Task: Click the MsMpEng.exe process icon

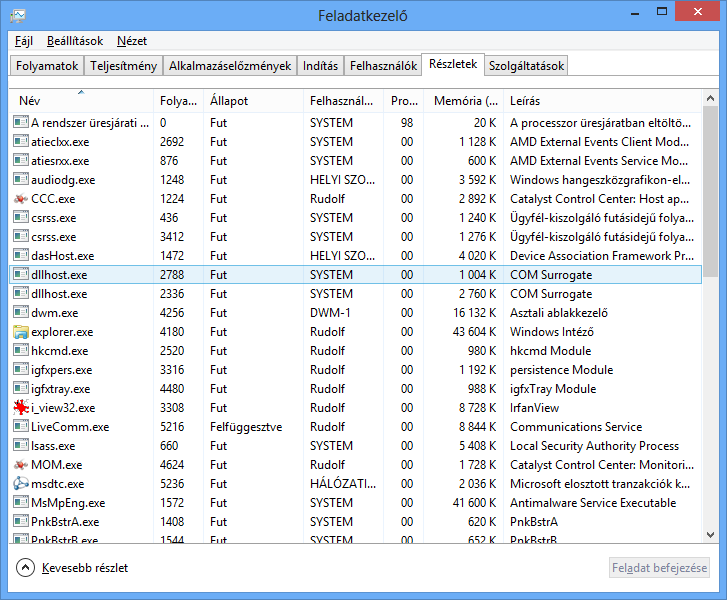Action: pyautogui.click(x=21, y=502)
